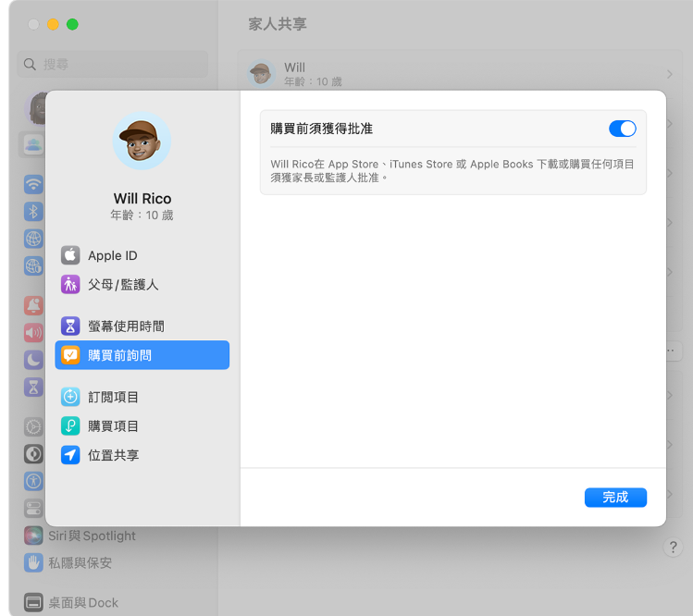Open Network globe icon in background sidebar
This screenshot has width=693, height=616.
[33, 239]
